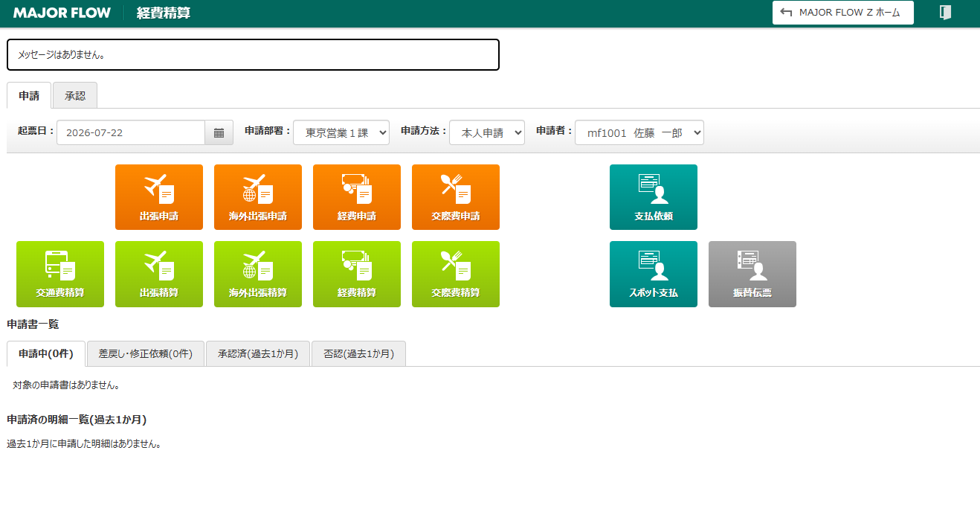The height and width of the screenshot is (523, 980).
Task: Expand the 申請者 dropdown
Action: (x=639, y=132)
